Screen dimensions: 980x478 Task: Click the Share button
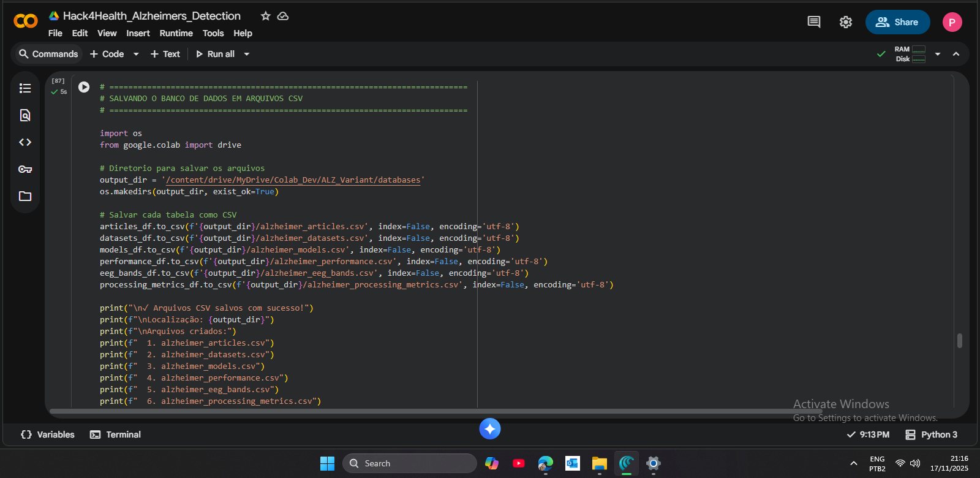pos(897,22)
